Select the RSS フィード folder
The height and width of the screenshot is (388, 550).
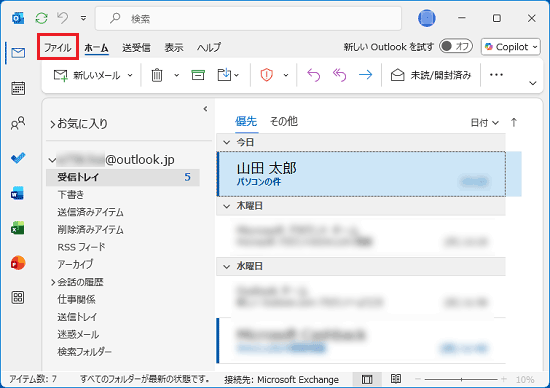[81, 247]
